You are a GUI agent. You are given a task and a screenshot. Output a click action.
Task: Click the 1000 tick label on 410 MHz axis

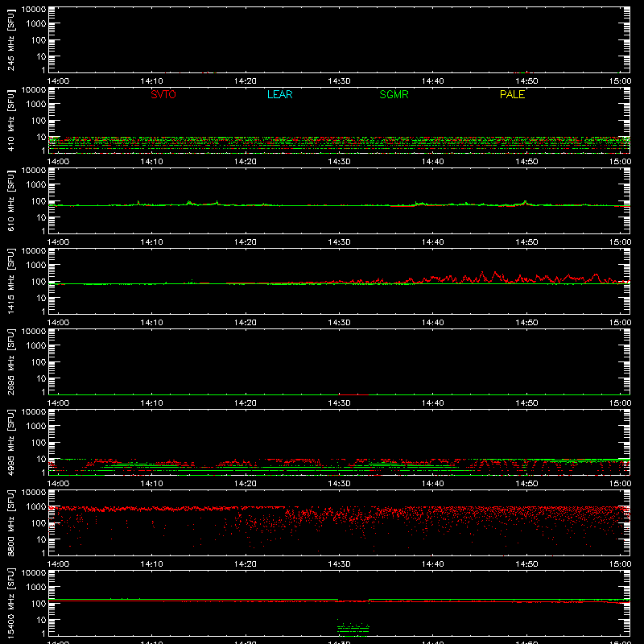[x=36, y=105]
